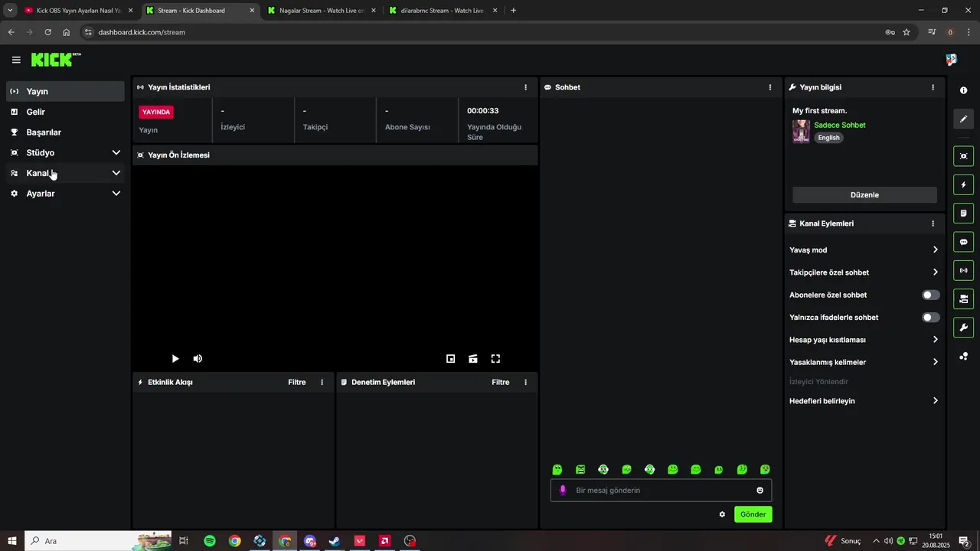Viewport: 980px width, 551px height.
Task: Play the stream preview
Action: pyautogui.click(x=175, y=358)
